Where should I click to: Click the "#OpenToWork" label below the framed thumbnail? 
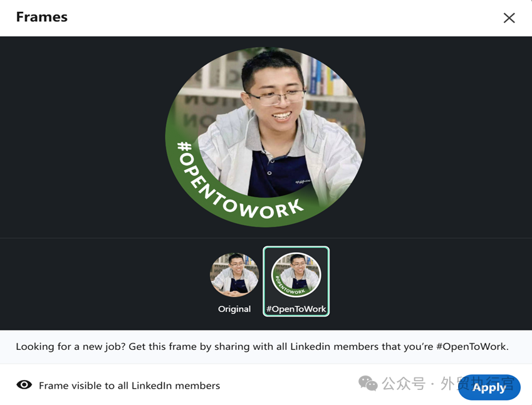pos(296,309)
